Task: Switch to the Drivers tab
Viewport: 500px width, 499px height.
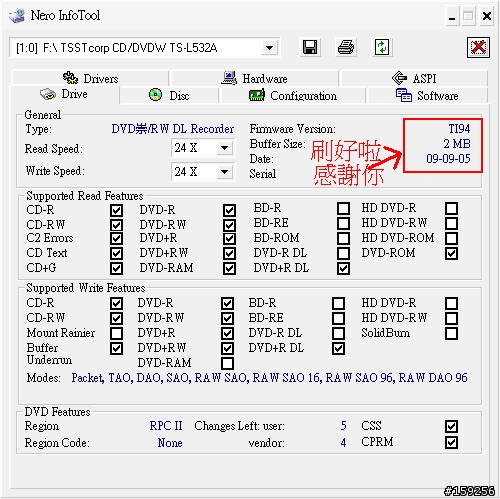Action: pos(90,78)
